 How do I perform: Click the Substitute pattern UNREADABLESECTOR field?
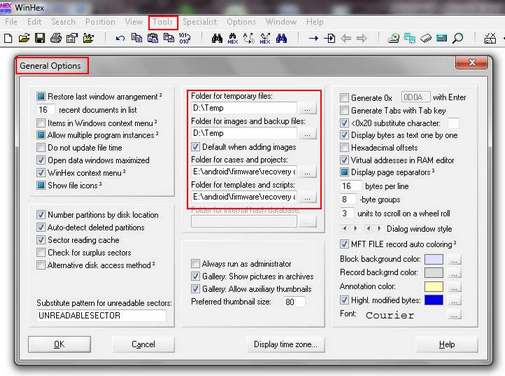pyautogui.click(x=101, y=316)
